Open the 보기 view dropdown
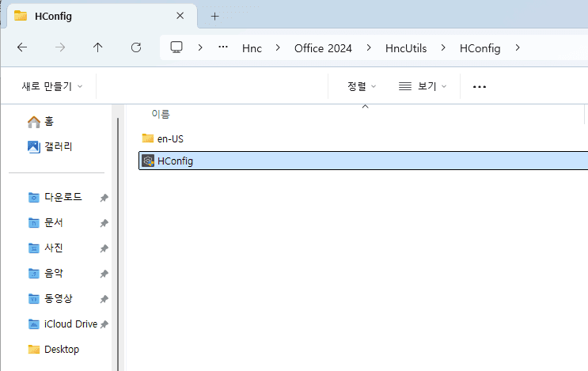 click(x=423, y=86)
